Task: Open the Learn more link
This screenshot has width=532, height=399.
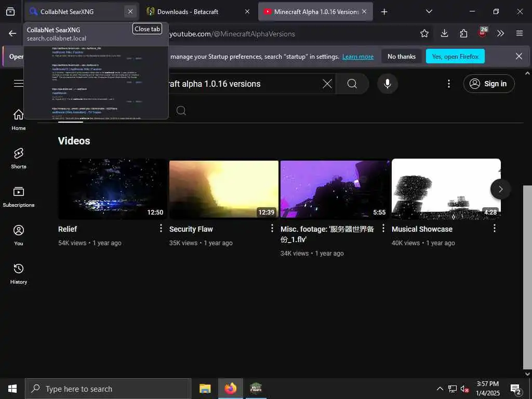Action: point(358,57)
